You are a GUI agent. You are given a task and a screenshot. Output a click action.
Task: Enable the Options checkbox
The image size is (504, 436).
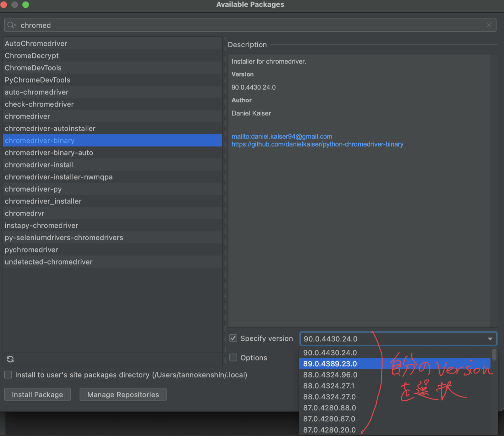[x=233, y=358]
